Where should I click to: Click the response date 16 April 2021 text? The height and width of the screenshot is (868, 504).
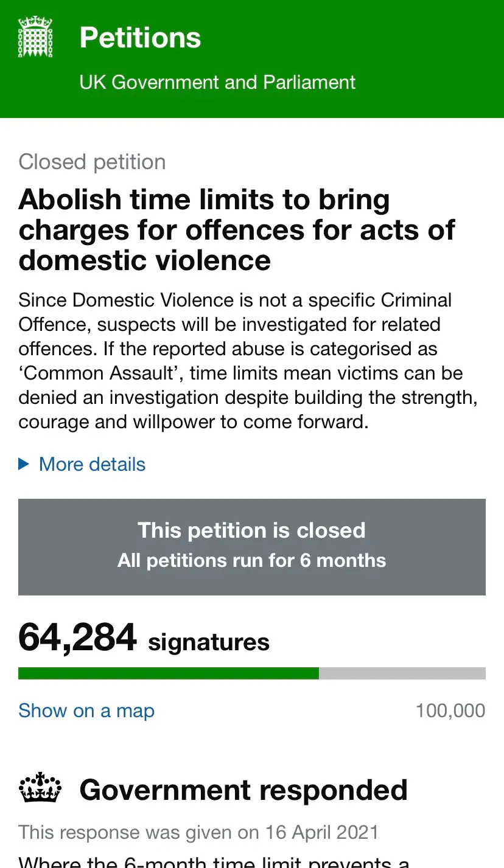point(198,832)
